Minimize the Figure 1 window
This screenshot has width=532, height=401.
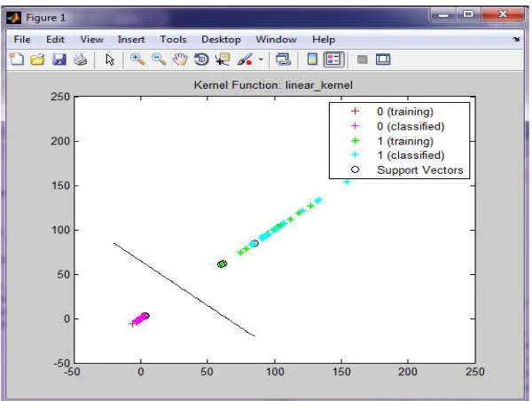(443, 14)
